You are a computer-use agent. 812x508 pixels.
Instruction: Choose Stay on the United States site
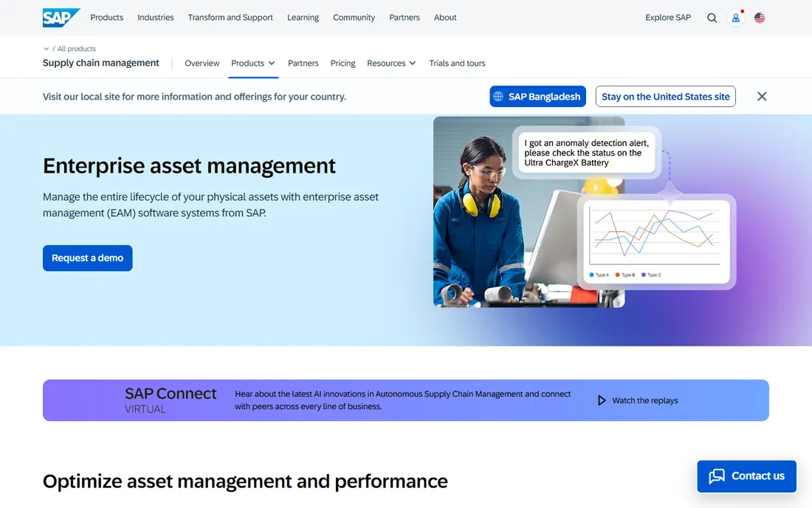pyautogui.click(x=665, y=96)
